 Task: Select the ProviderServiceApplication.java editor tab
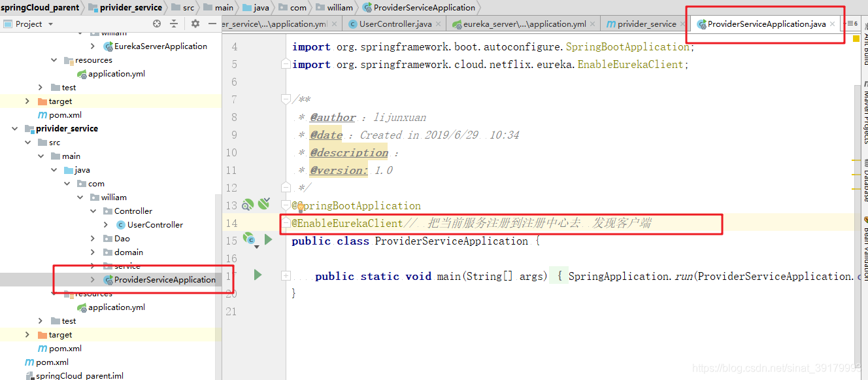766,24
